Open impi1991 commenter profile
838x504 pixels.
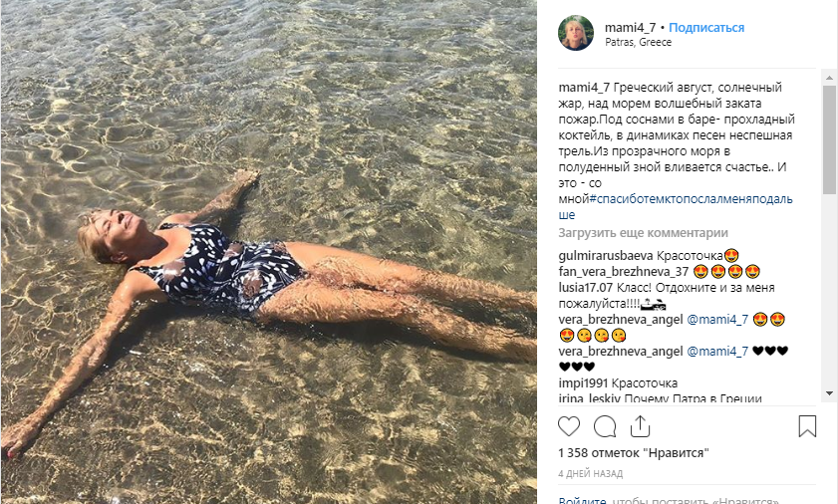tap(583, 383)
